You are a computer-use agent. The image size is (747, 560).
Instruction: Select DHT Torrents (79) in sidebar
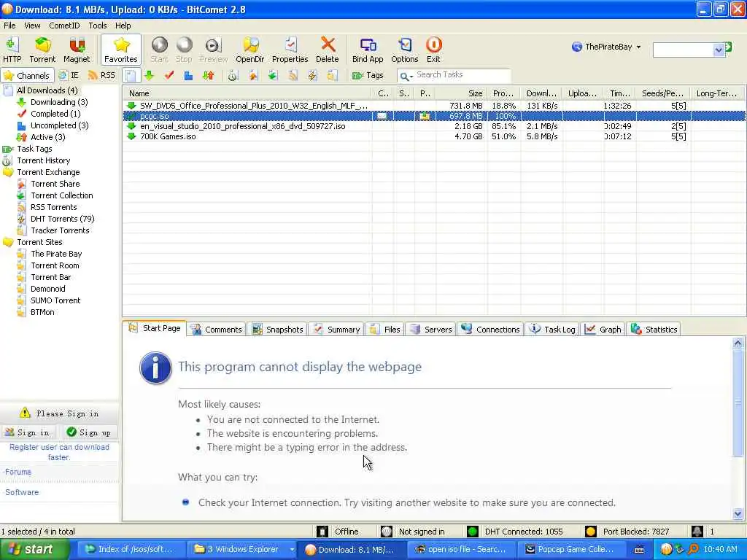63,219
